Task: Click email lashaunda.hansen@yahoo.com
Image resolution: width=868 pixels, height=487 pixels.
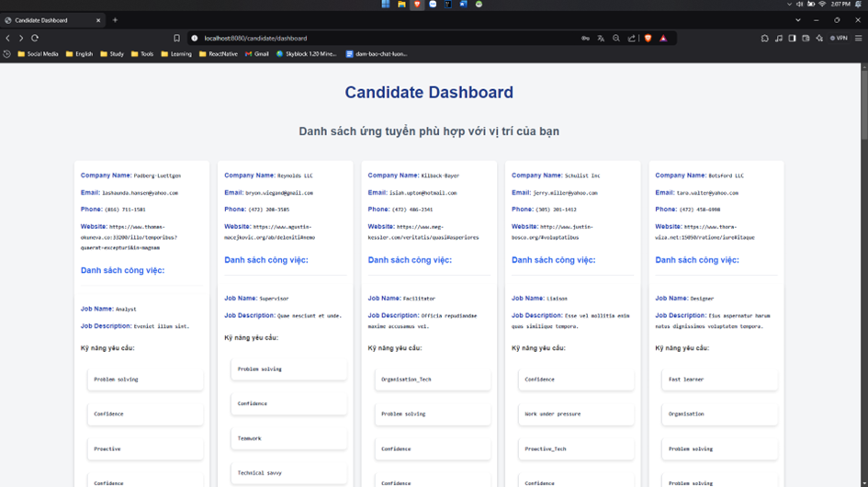Action: 140,193
